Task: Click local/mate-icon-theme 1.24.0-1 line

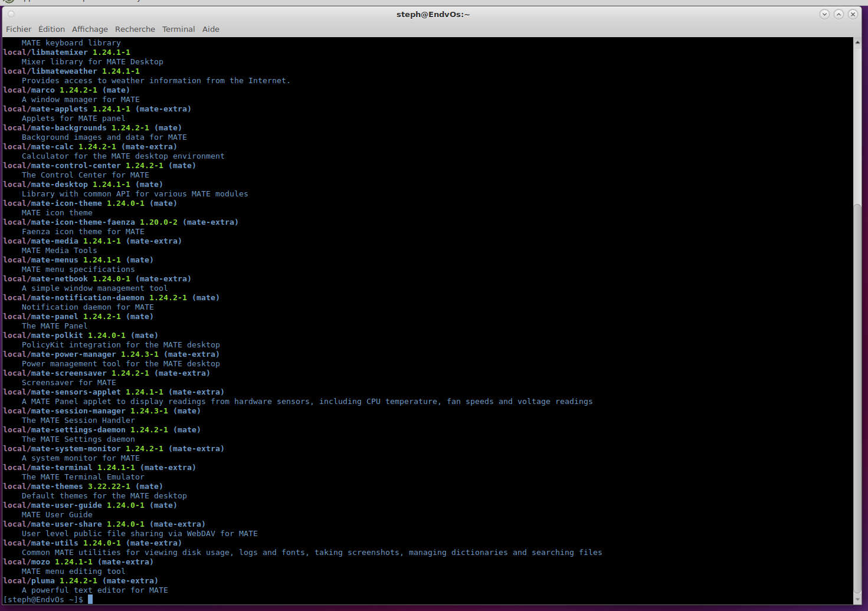Action: (90, 203)
